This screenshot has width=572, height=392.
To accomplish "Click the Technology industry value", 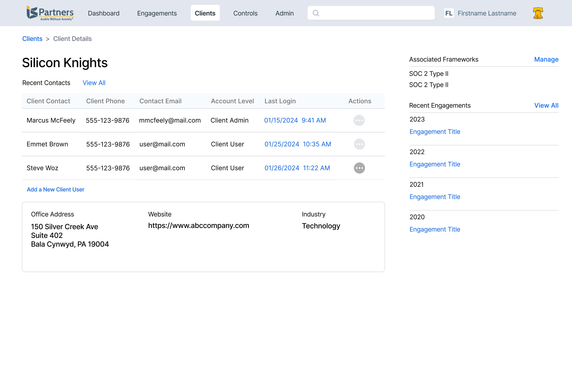I will (x=321, y=226).
